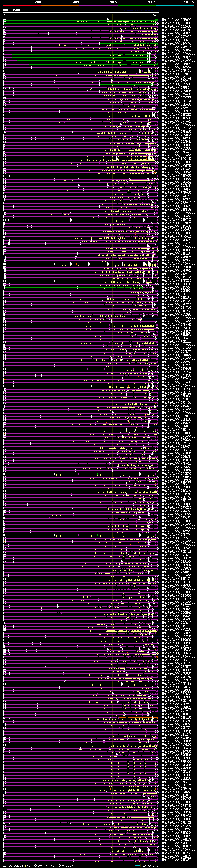Click hit label UniRef100_Q43682

tap(177, 226)
